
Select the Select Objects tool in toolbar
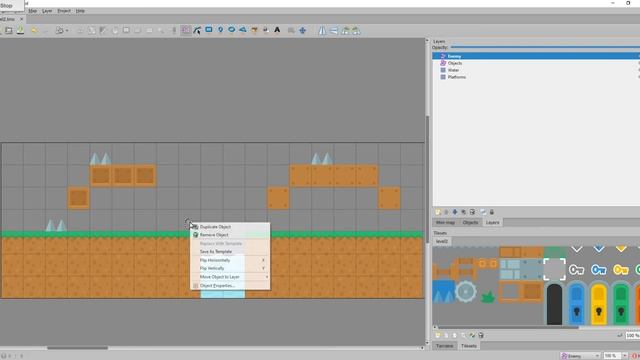[186, 30]
